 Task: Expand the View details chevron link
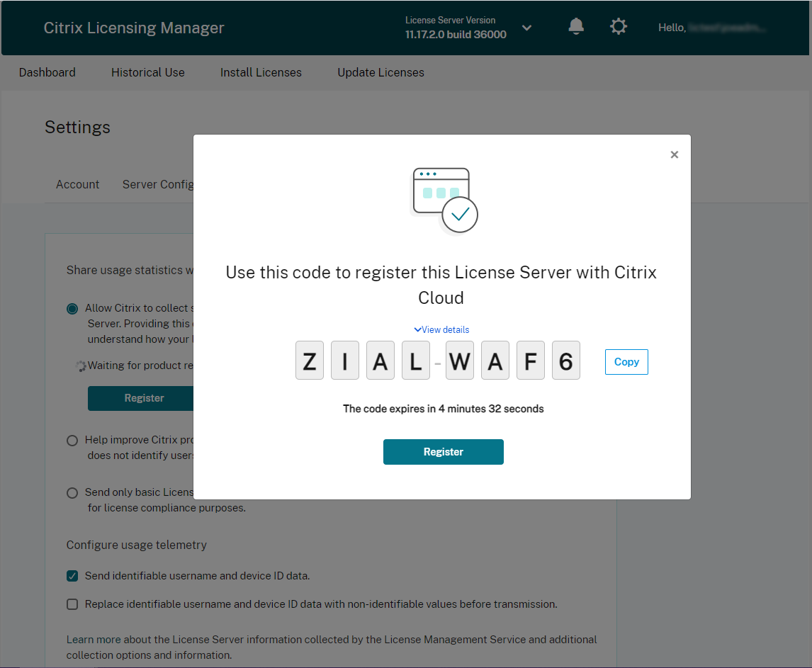pos(441,329)
